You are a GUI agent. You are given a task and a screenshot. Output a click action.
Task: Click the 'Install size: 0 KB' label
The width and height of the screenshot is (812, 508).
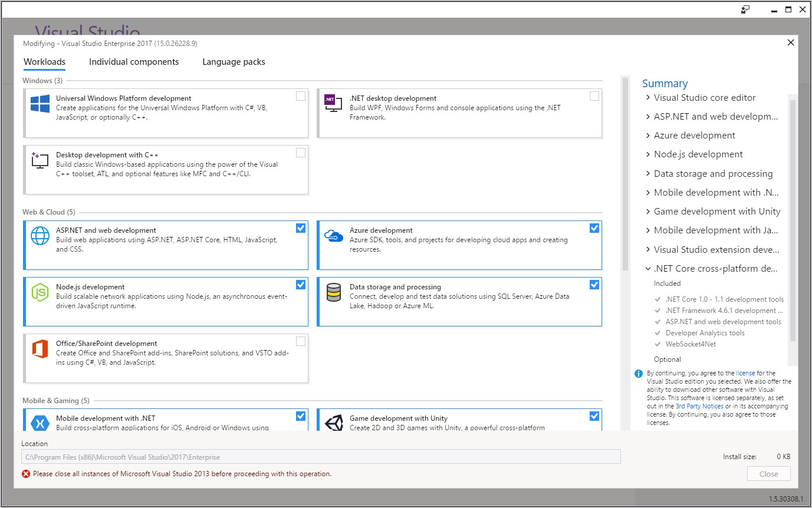(x=757, y=457)
